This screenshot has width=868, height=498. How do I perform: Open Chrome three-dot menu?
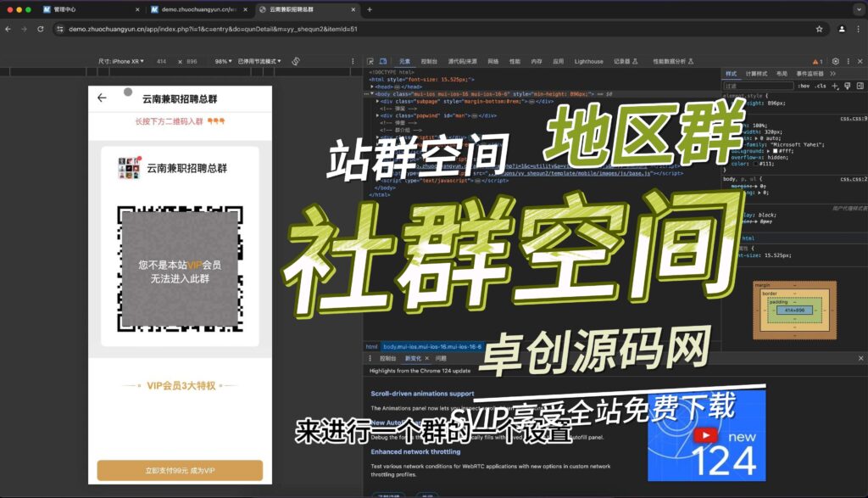tap(859, 29)
